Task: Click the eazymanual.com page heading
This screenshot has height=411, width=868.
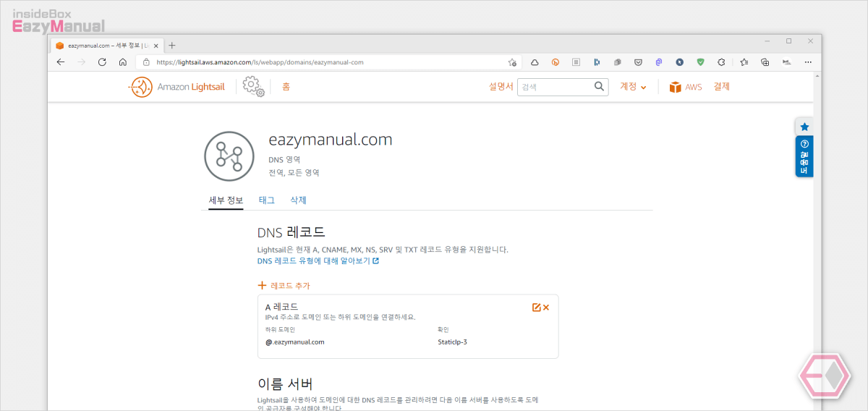Action: [x=331, y=140]
